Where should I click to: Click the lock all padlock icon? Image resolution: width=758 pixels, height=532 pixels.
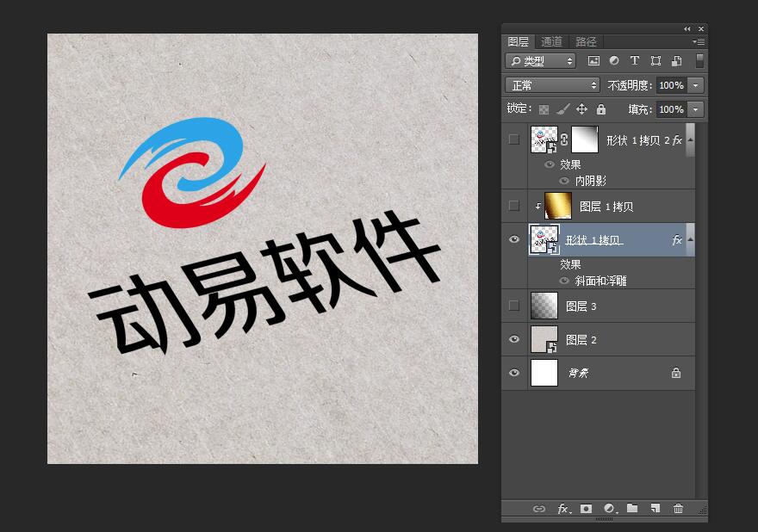(601, 109)
